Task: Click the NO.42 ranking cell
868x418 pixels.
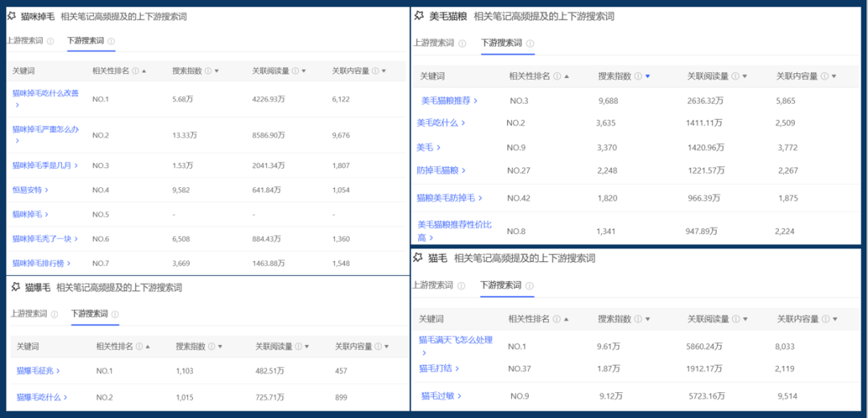Action: pos(518,198)
